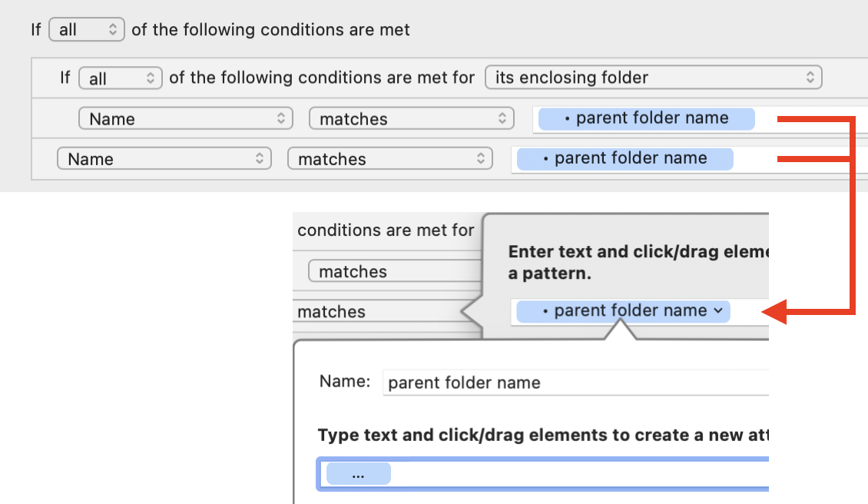Open the top-level "all" conditions dropdown
Viewport: 868px width, 504px height.
86,30
